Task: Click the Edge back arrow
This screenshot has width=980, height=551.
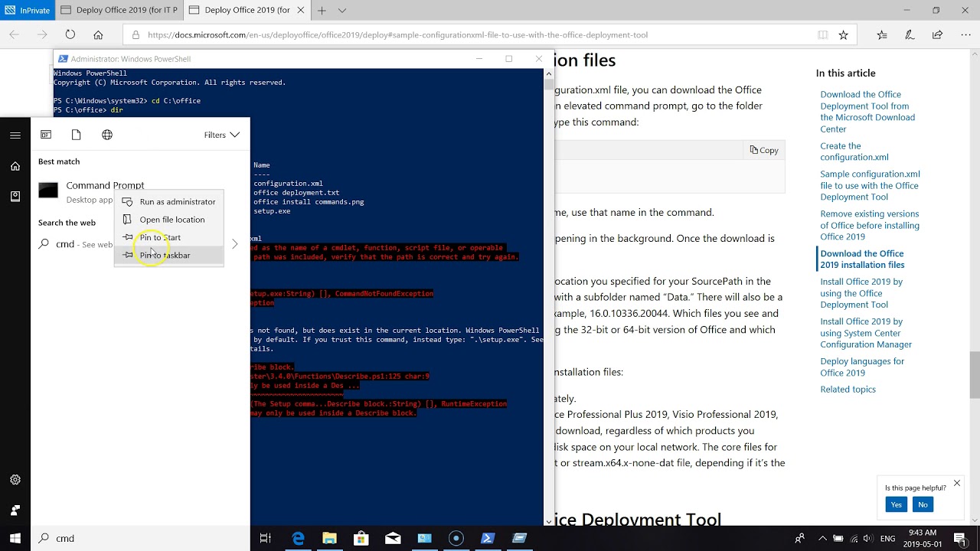Action: coord(15,34)
